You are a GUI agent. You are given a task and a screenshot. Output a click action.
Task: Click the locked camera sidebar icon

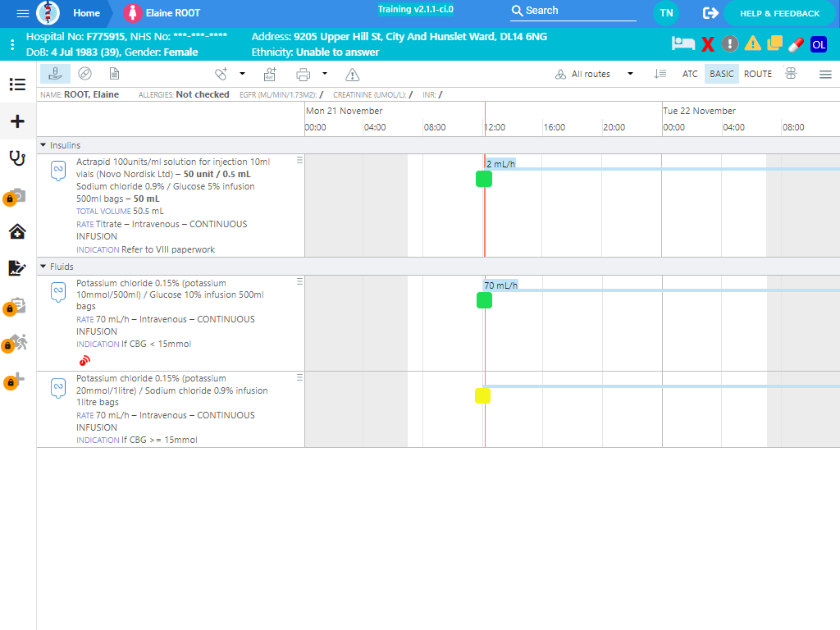[15, 197]
